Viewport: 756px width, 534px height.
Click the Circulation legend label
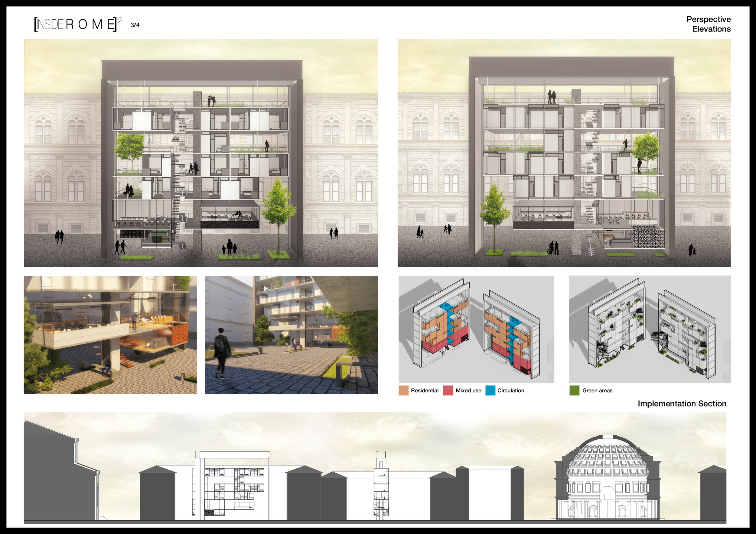pyautogui.click(x=510, y=390)
